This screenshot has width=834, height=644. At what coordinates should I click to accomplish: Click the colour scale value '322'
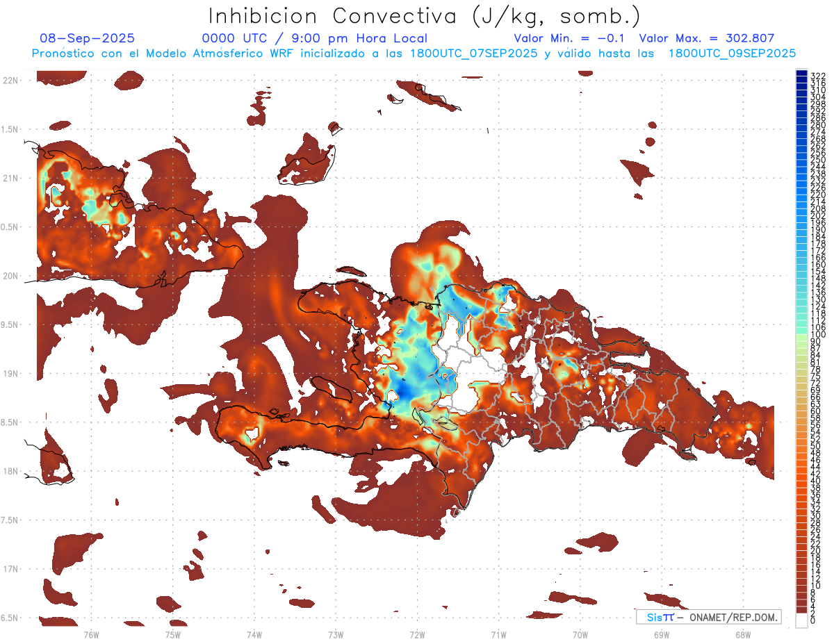click(818, 76)
